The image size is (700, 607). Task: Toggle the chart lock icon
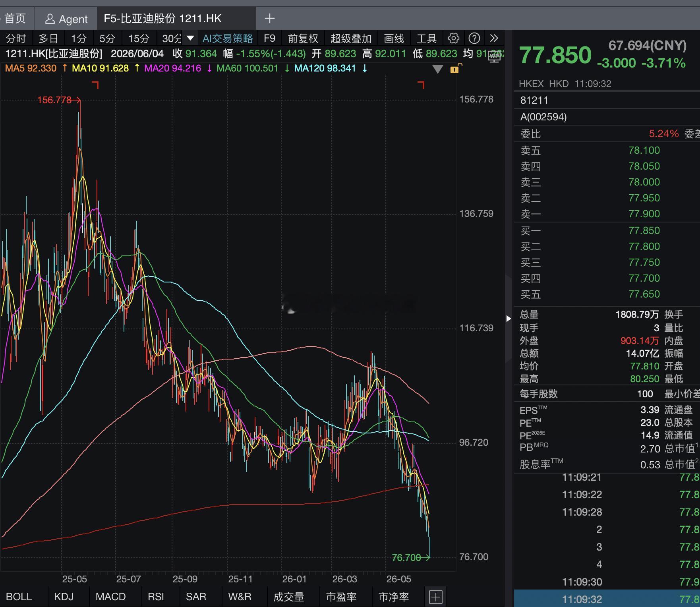click(455, 68)
